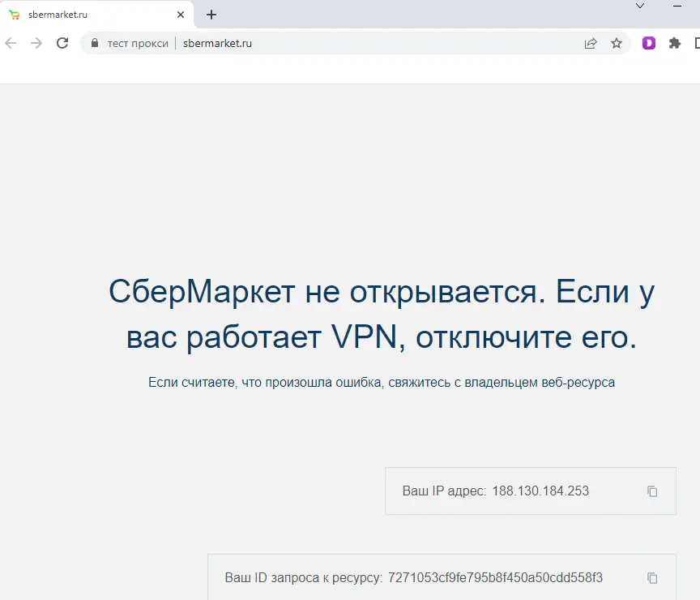The width and height of the screenshot is (700, 600).
Task: Minimize the browser window
Action: pyautogui.click(x=677, y=6)
